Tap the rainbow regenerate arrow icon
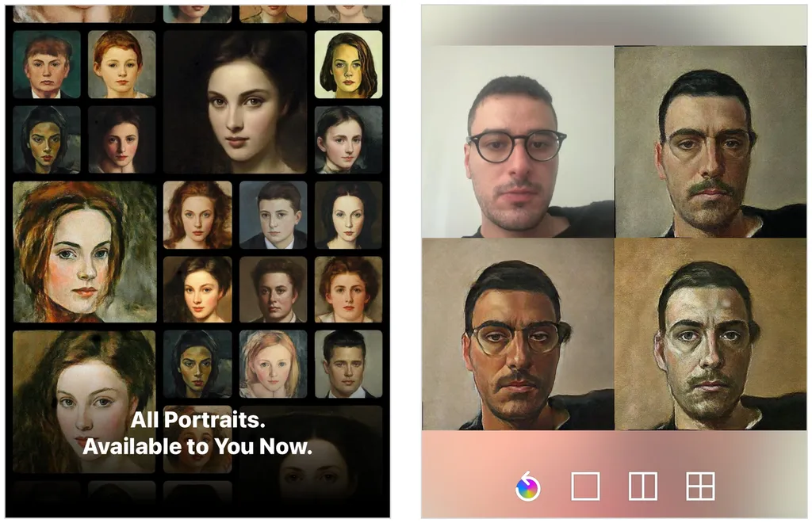Image resolution: width=812 pixels, height=523 pixels. pyautogui.click(x=527, y=486)
